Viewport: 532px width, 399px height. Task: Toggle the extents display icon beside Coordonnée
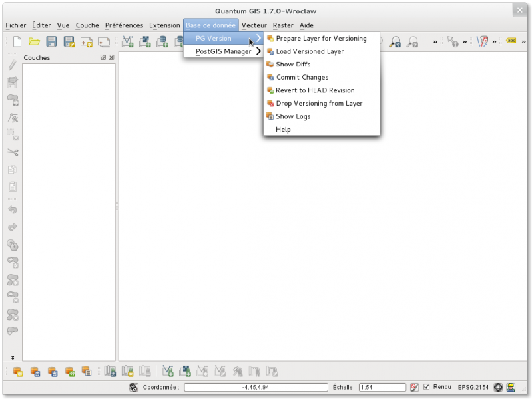pyautogui.click(x=133, y=387)
